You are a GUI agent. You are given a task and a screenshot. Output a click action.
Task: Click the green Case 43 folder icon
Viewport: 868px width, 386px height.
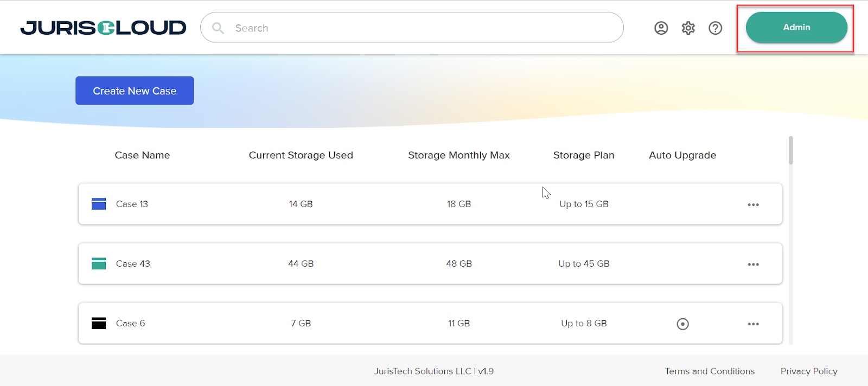click(x=99, y=263)
